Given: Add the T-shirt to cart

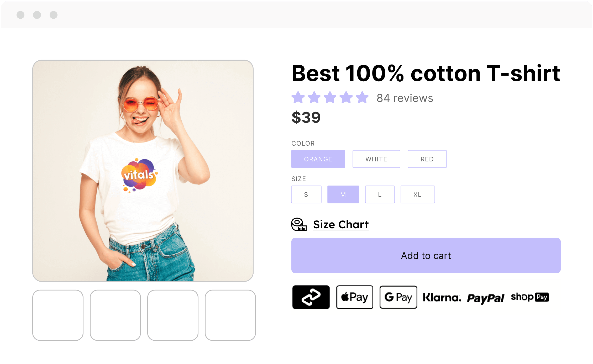Looking at the screenshot, I should tap(426, 256).
